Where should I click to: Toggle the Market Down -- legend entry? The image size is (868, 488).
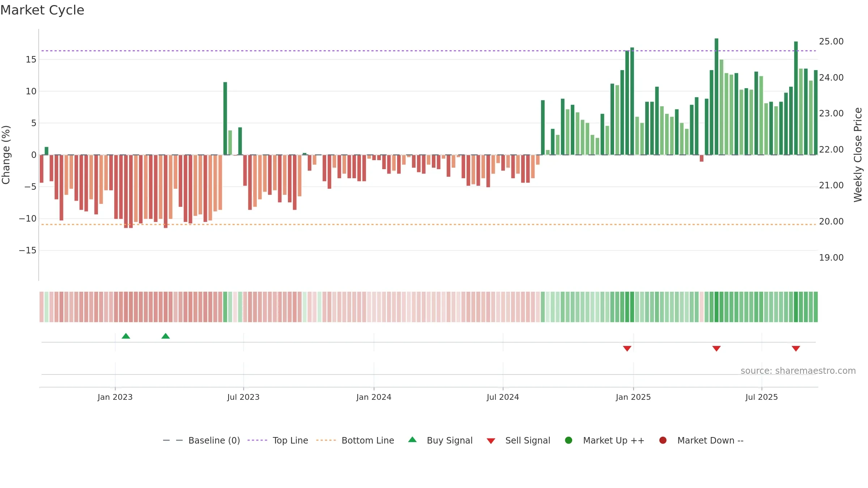click(701, 440)
